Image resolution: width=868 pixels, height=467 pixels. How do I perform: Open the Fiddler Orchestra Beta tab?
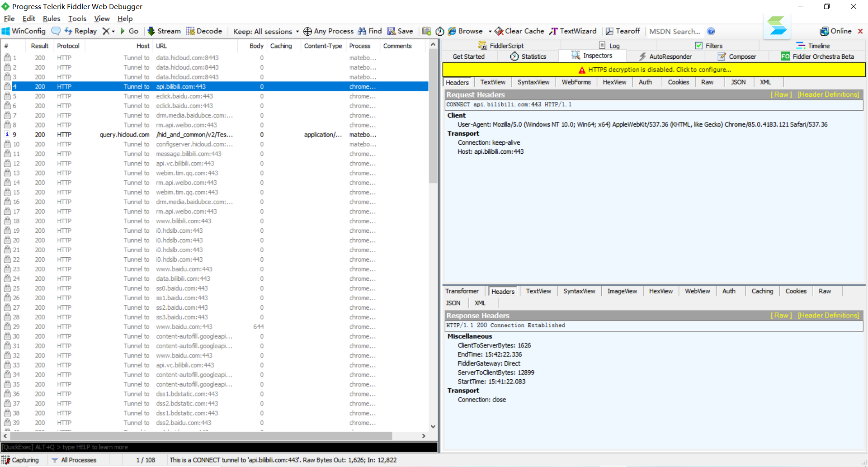(x=817, y=57)
